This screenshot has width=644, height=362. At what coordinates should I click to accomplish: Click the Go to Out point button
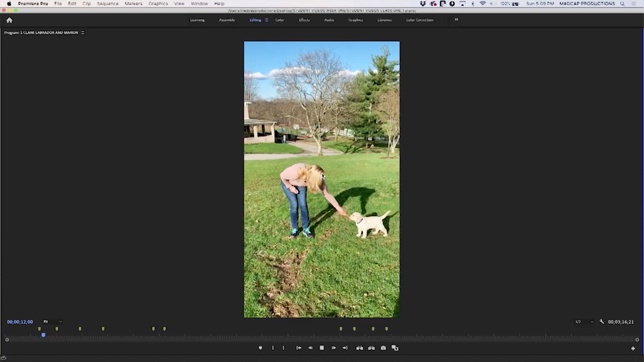(345, 348)
